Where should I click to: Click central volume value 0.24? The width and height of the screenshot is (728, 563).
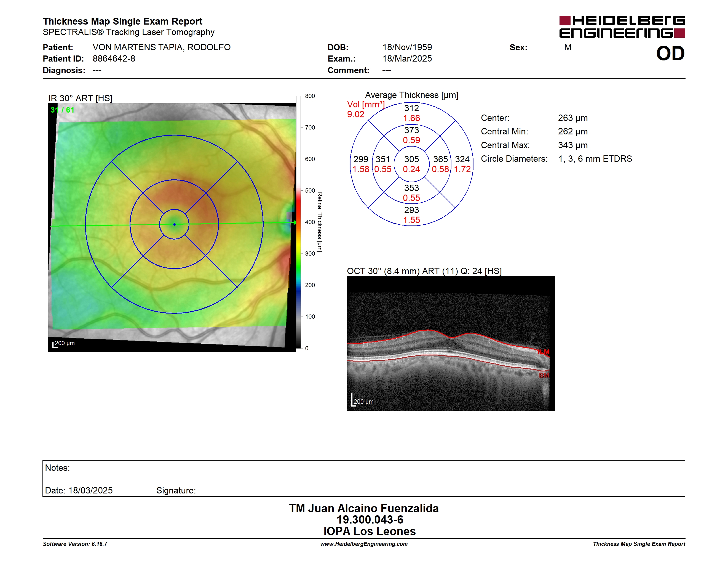tap(411, 169)
